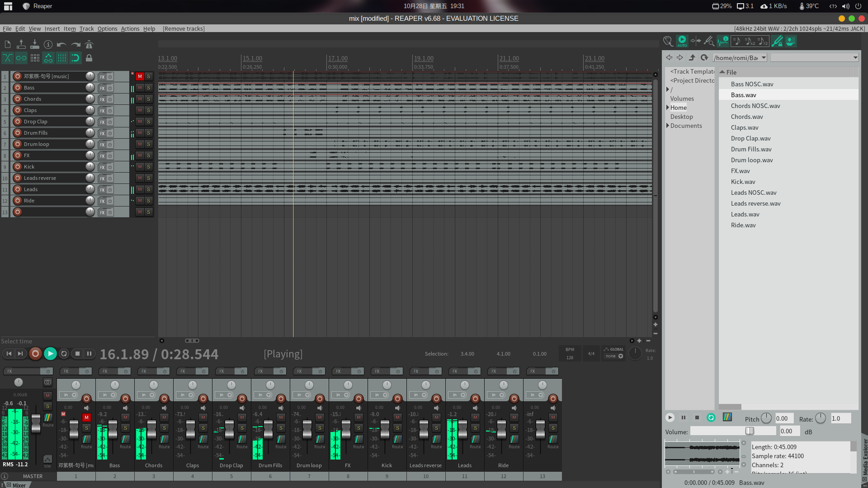The height and width of the screenshot is (488, 868).
Task: Solo the Chords track in track panel
Action: click(148, 99)
